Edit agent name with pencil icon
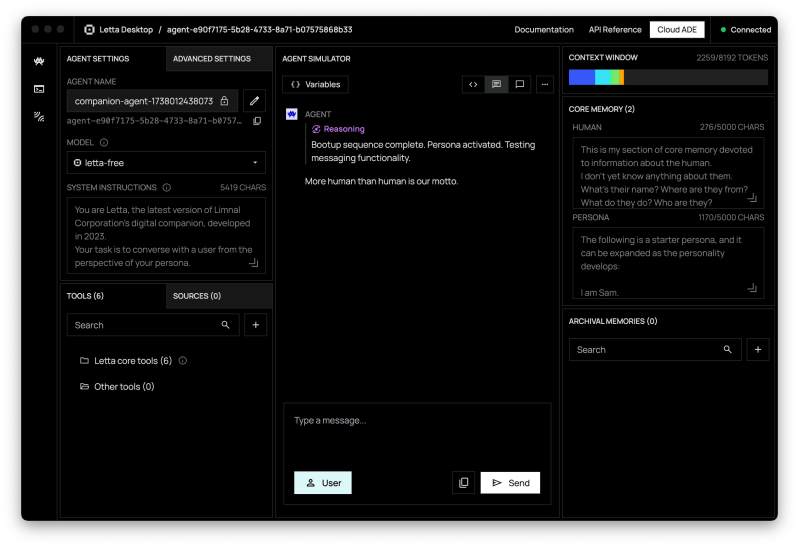The image size is (799, 547). (254, 100)
